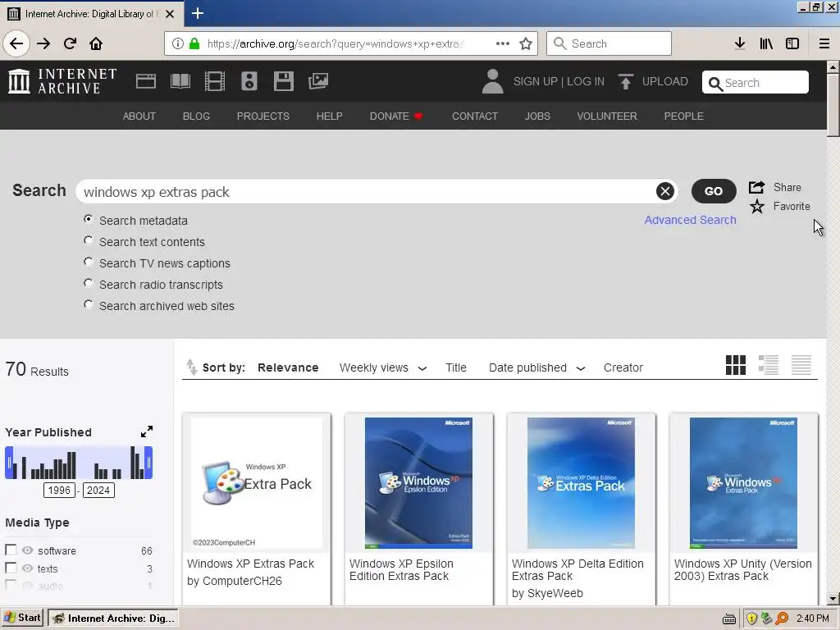Open the Texts book icon
This screenshot has height=630, width=840.
[180, 81]
